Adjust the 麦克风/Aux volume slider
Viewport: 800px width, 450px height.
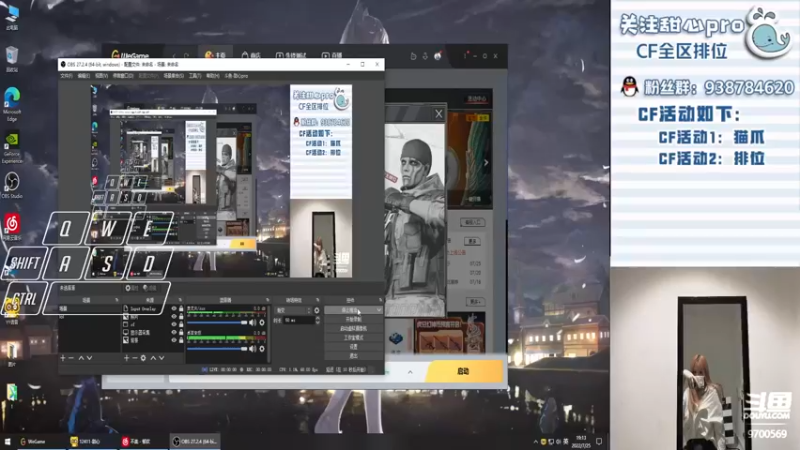pos(217,322)
